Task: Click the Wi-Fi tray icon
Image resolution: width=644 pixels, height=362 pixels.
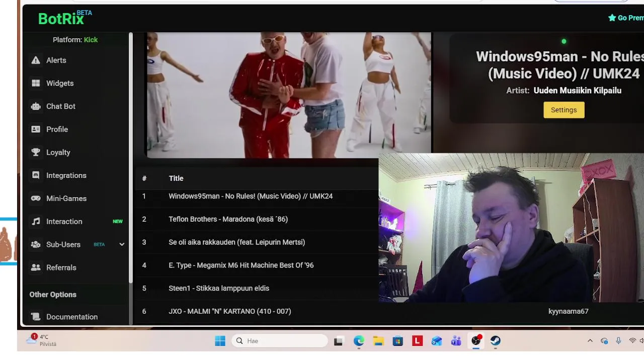Action: coord(632,341)
